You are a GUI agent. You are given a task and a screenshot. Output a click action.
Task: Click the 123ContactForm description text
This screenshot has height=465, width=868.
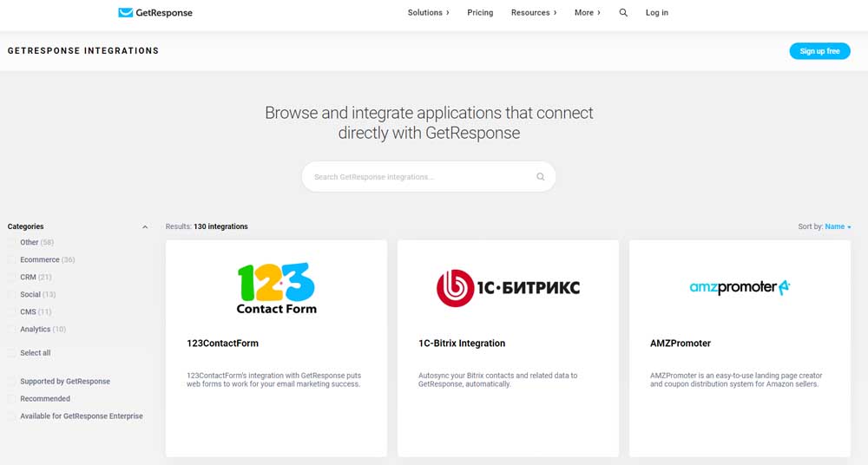tap(273, 380)
